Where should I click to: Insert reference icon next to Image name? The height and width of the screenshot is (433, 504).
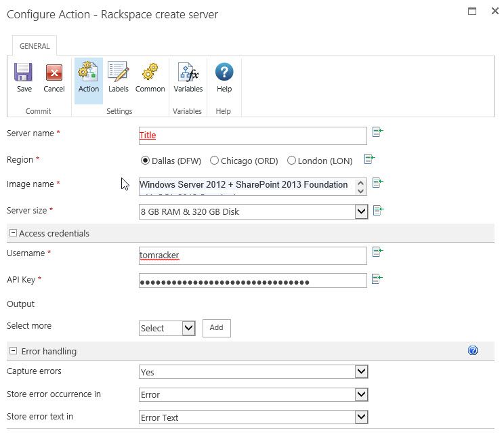point(378,183)
